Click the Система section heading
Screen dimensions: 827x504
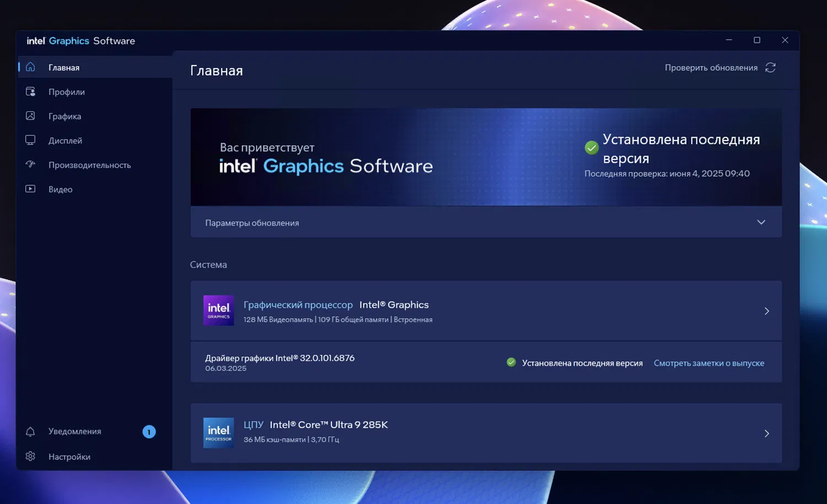point(208,265)
